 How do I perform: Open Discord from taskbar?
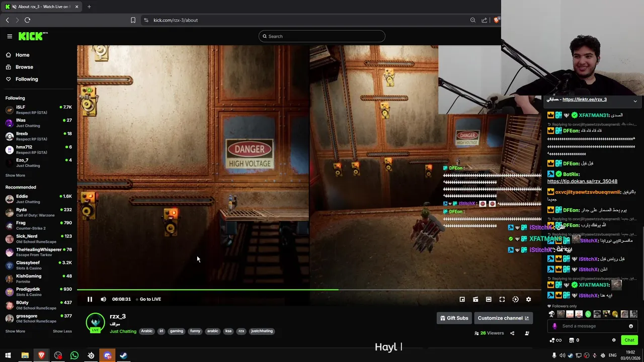107,355
